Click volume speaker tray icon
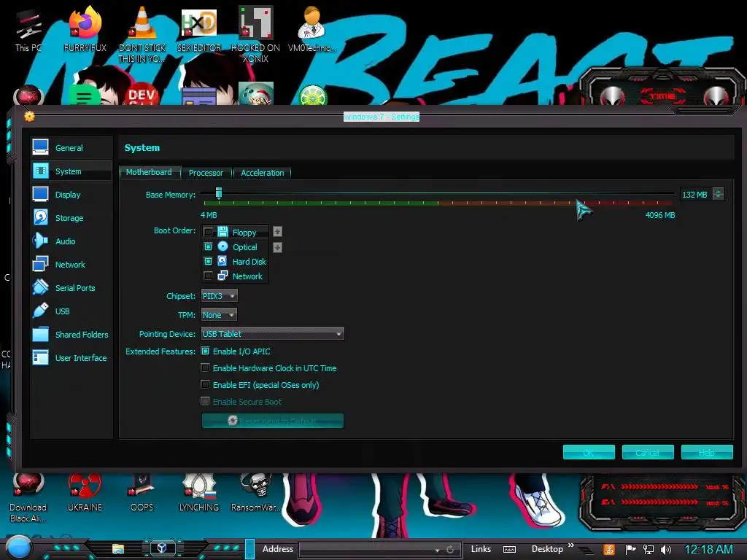 click(665, 550)
